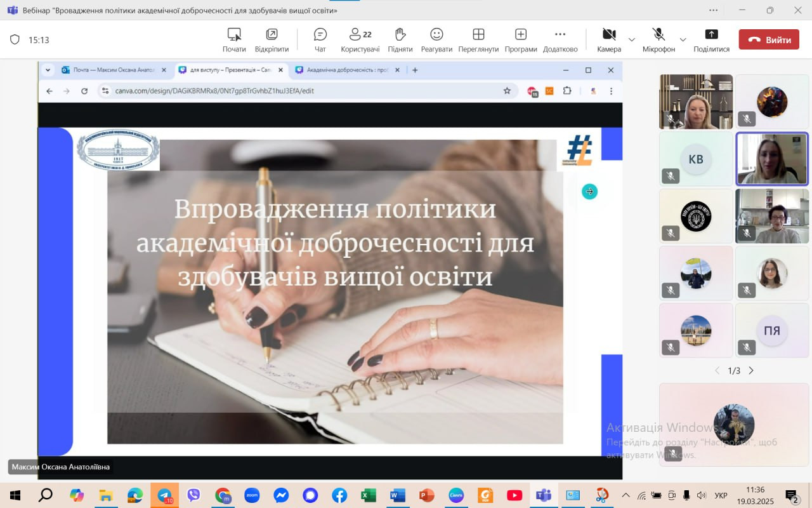This screenshot has width=812, height=508.
Task: Open the Переглянути view layout icon
Action: (x=478, y=39)
